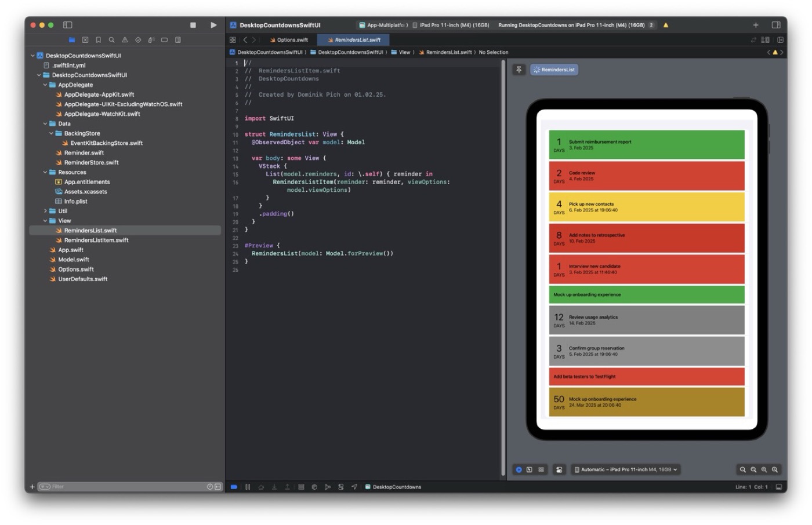Pin the preview with the pin icon

coord(519,70)
